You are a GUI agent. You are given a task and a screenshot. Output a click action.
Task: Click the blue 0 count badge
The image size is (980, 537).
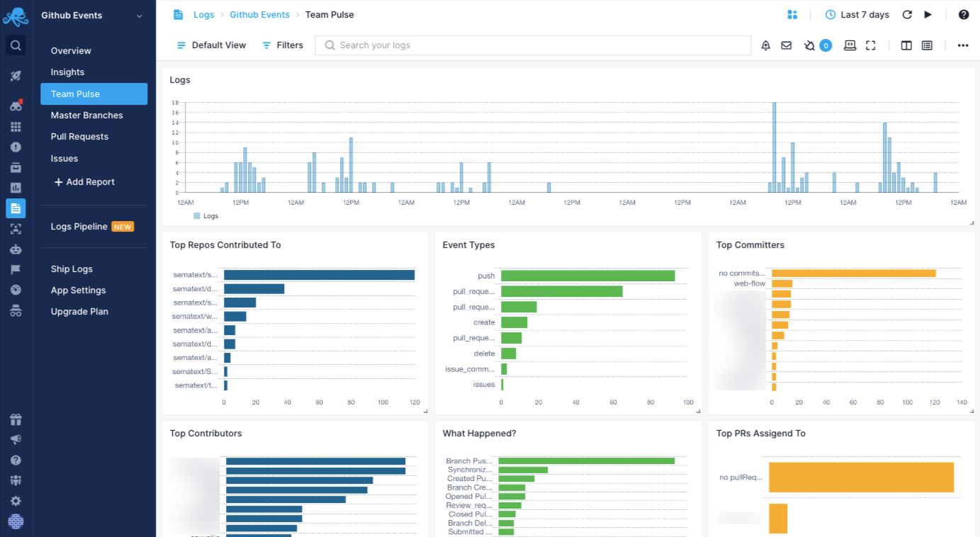826,45
